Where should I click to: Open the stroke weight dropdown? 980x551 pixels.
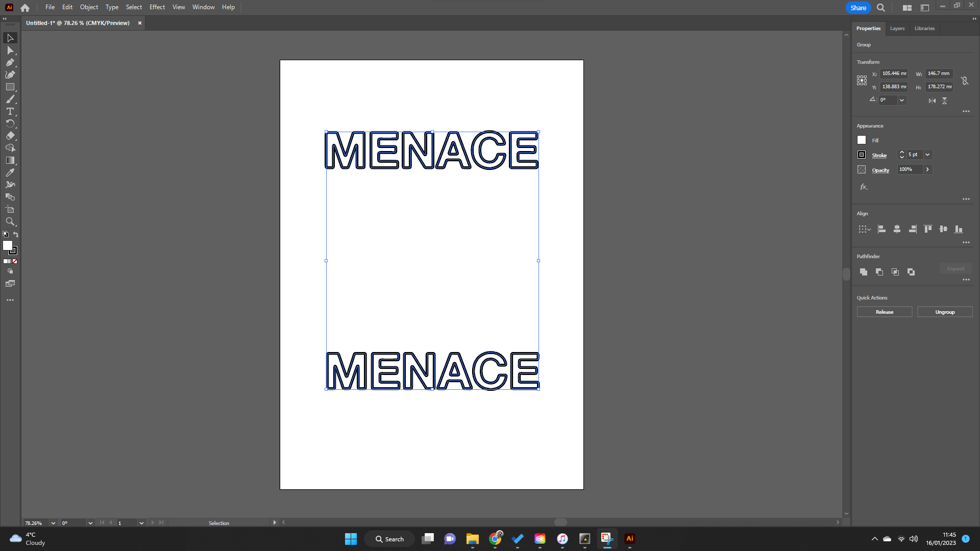(x=927, y=155)
